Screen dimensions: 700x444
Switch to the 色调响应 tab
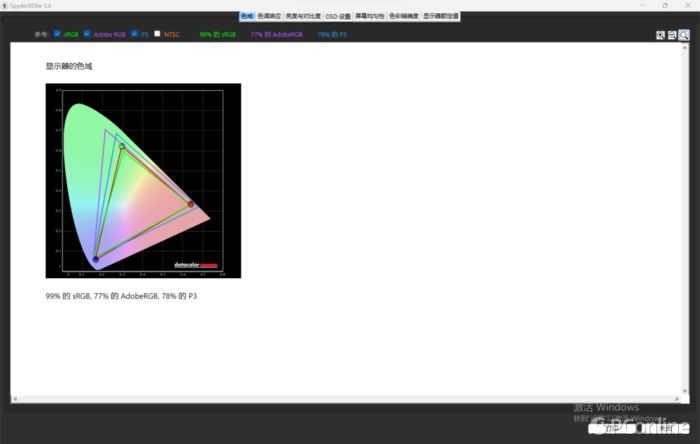coord(269,17)
